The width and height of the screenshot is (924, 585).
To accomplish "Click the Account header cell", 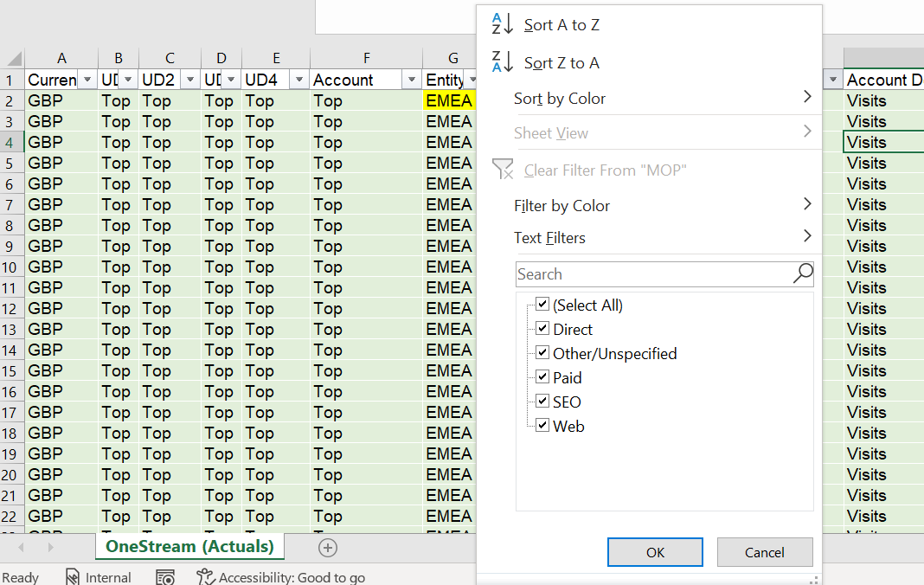I will [356, 80].
